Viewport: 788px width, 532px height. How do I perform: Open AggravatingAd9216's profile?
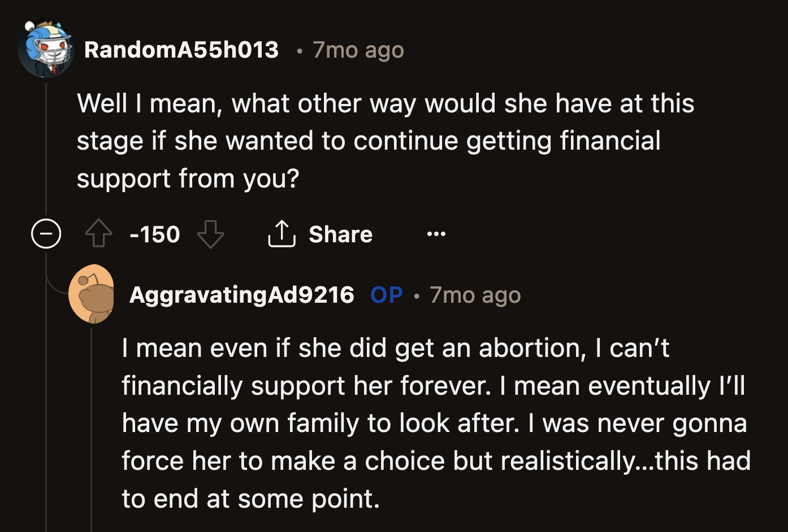(242, 294)
